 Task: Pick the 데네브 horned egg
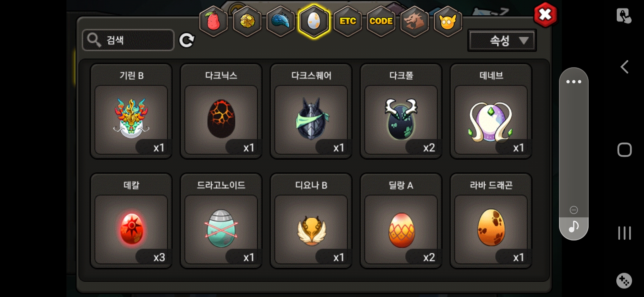pyautogui.click(x=491, y=111)
